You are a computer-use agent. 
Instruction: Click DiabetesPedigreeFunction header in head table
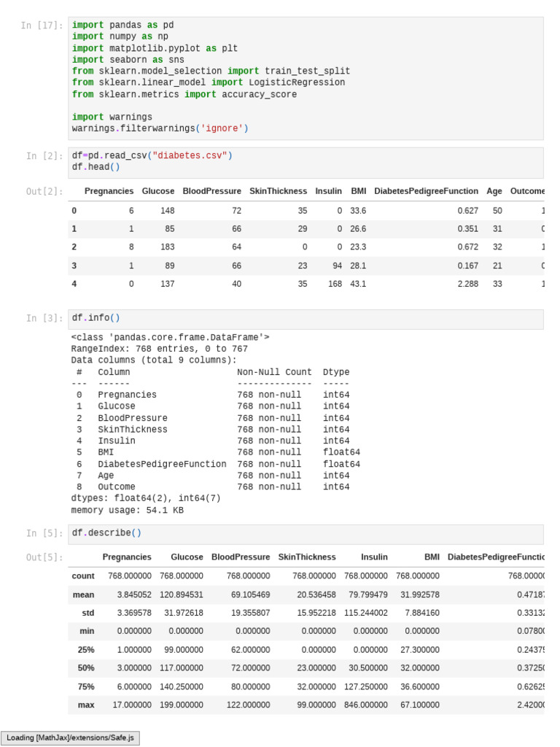(426, 191)
